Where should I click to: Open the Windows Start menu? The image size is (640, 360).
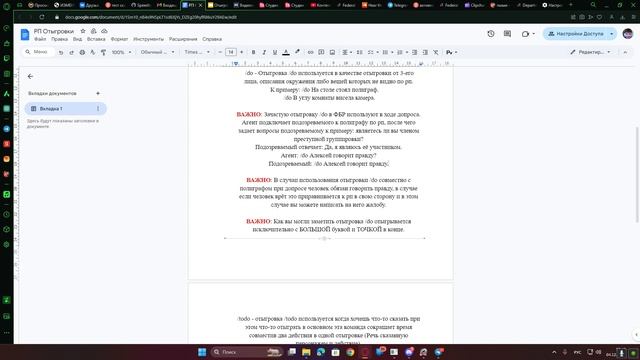pyautogui.click(x=202, y=352)
